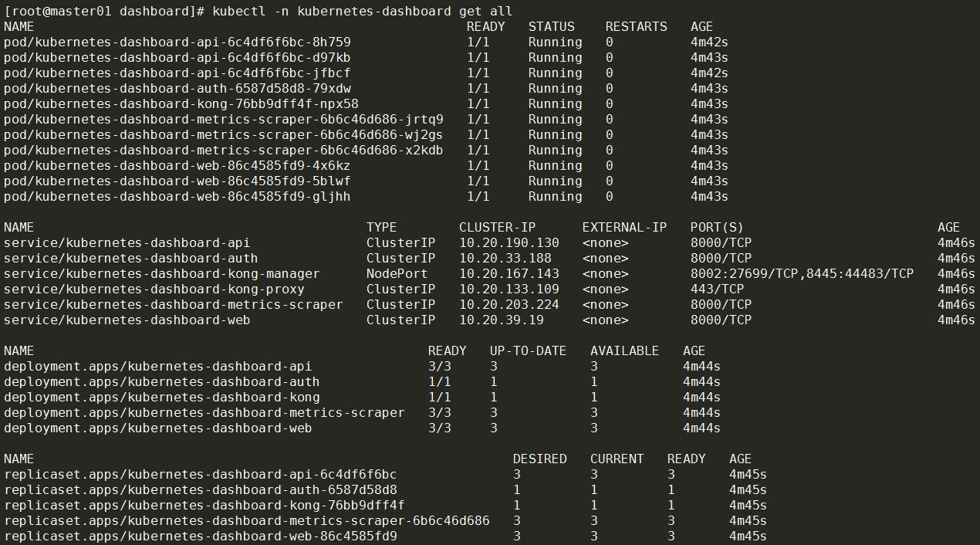This screenshot has width=980, height=545.
Task: Click service/kubernetes-dashboard-kong-manager name
Action: [x=161, y=273]
